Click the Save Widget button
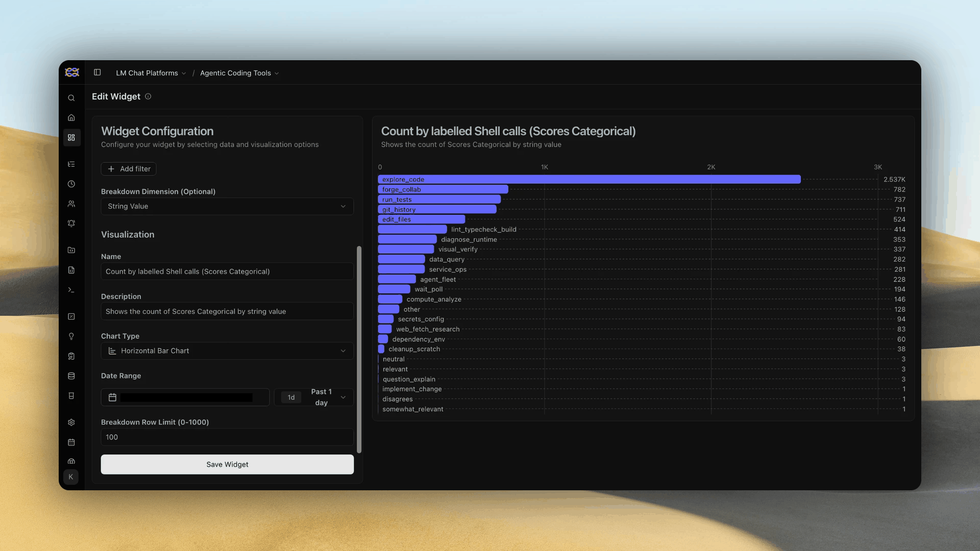This screenshot has width=980, height=551. (x=227, y=464)
